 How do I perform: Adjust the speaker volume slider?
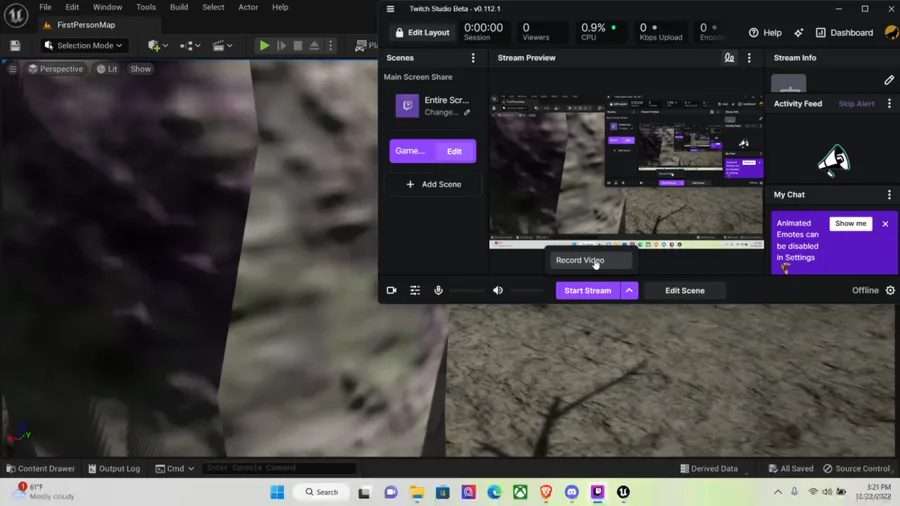[x=526, y=291]
